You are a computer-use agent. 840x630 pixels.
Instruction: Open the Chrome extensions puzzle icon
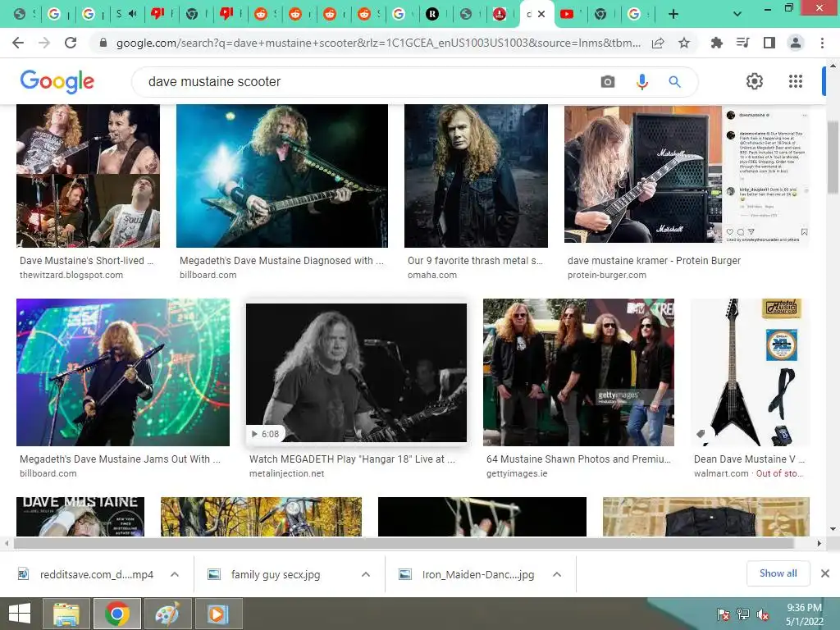coord(716,43)
